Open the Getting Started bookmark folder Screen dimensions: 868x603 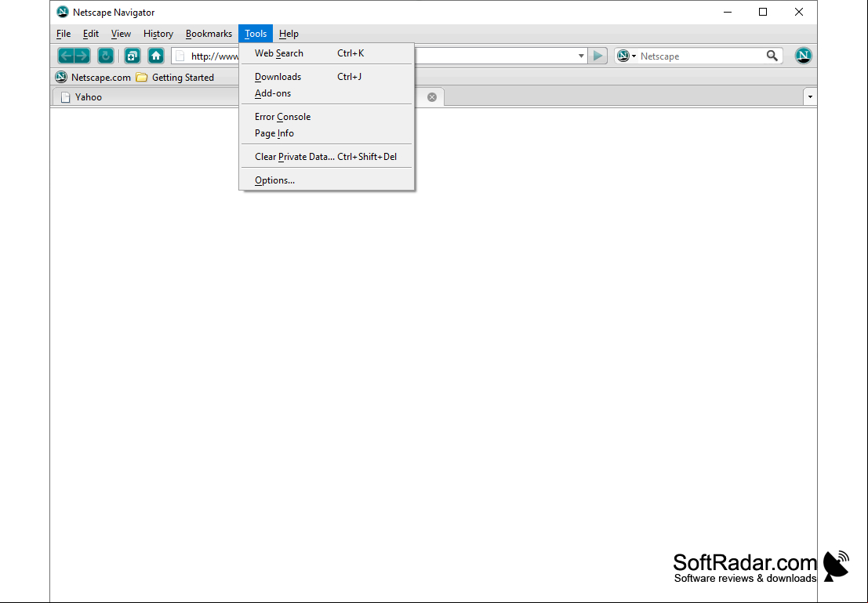pyautogui.click(x=175, y=78)
